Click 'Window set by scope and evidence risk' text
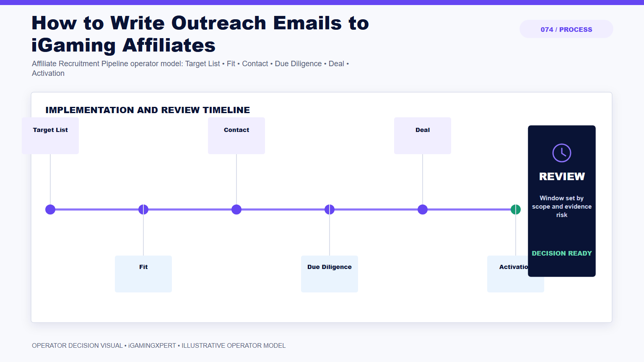 (562, 207)
